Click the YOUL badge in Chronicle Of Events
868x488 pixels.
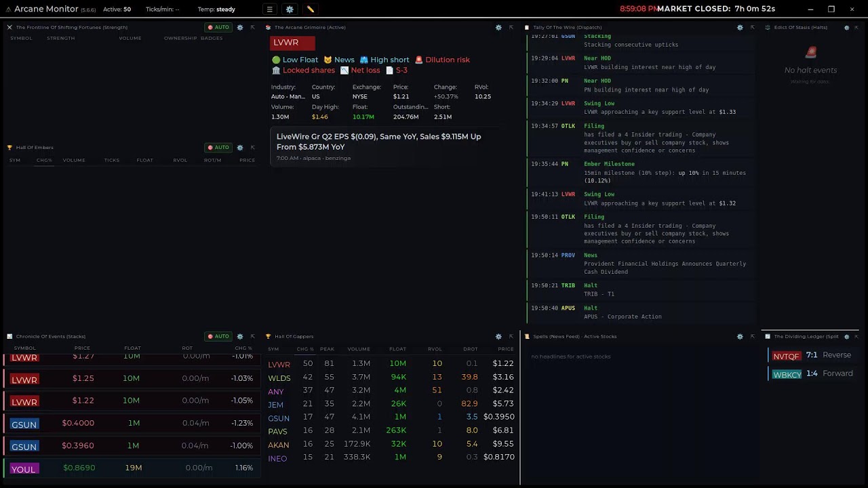[x=24, y=469]
